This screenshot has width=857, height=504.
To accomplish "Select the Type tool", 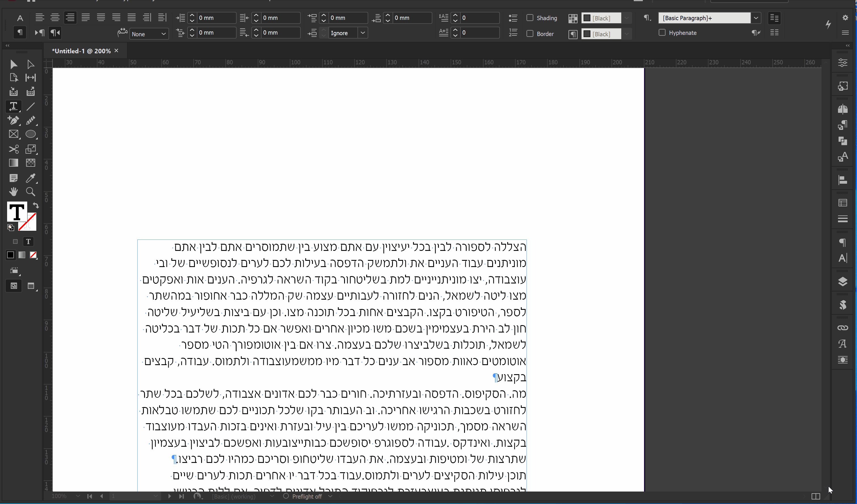I will coord(13,106).
